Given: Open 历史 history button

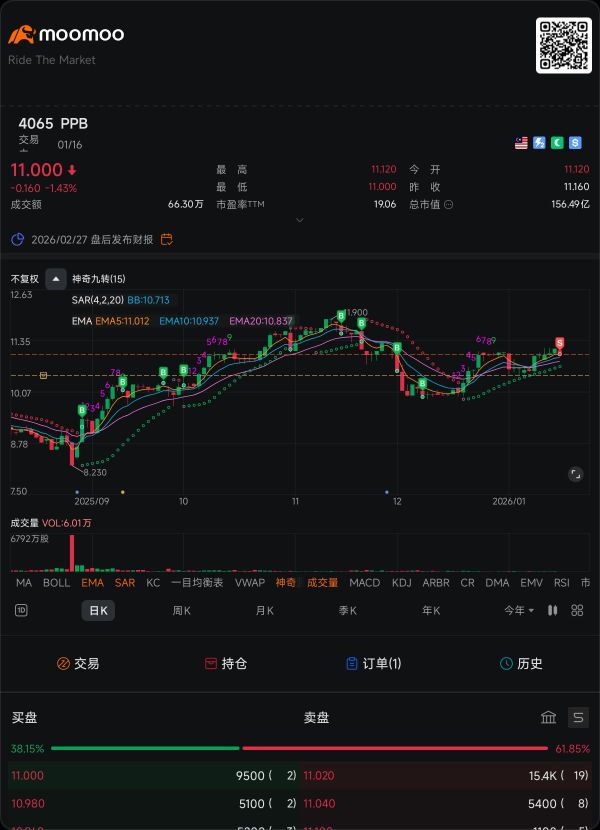Looking at the screenshot, I should 521,664.
